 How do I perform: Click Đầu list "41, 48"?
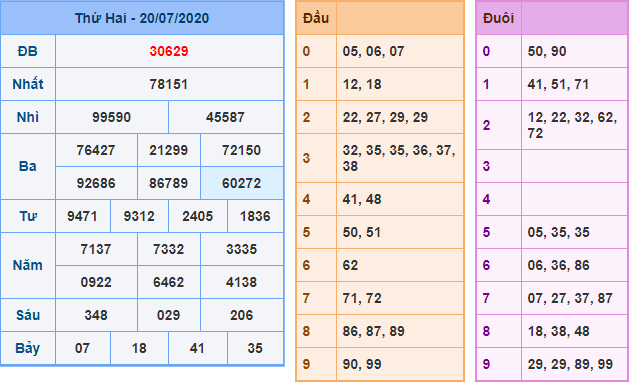(362, 199)
